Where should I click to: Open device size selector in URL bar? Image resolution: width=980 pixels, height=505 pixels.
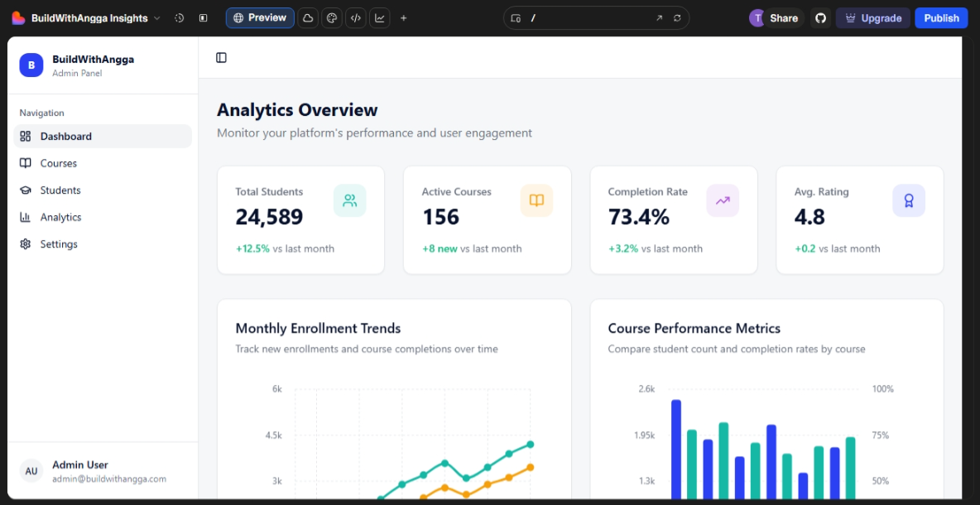pyautogui.click(x=516, y=18)
